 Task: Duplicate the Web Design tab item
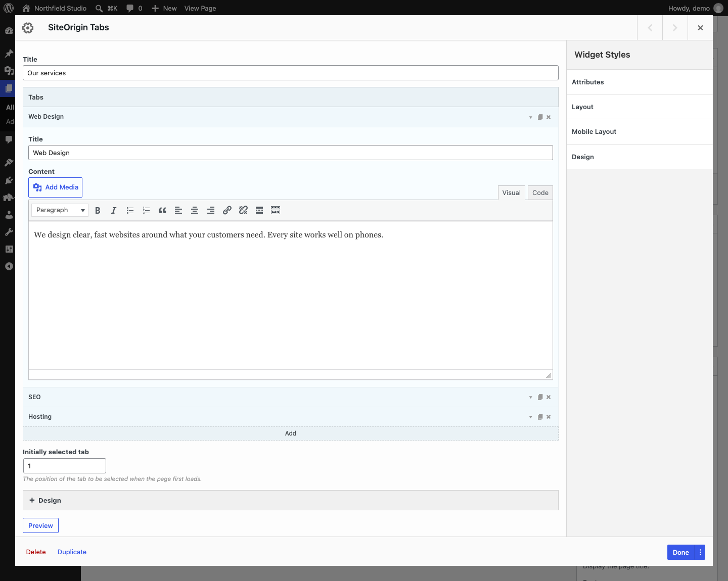click(540, 117)
